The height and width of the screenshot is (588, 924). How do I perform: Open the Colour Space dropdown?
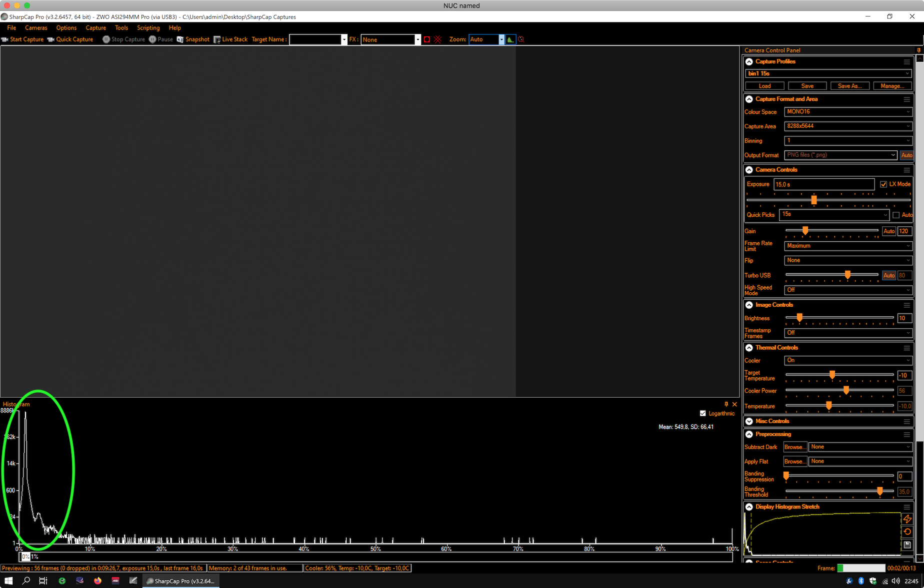[848, 112]
